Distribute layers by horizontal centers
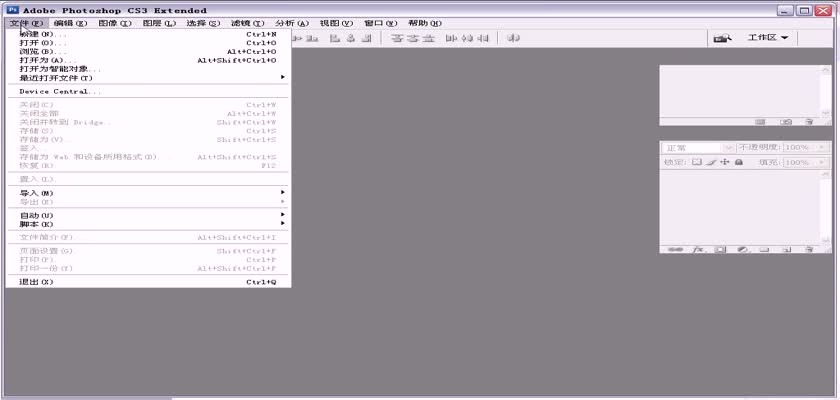Image resolution: width=840 pixels, height=400 pixels. [x=467, y=39]
